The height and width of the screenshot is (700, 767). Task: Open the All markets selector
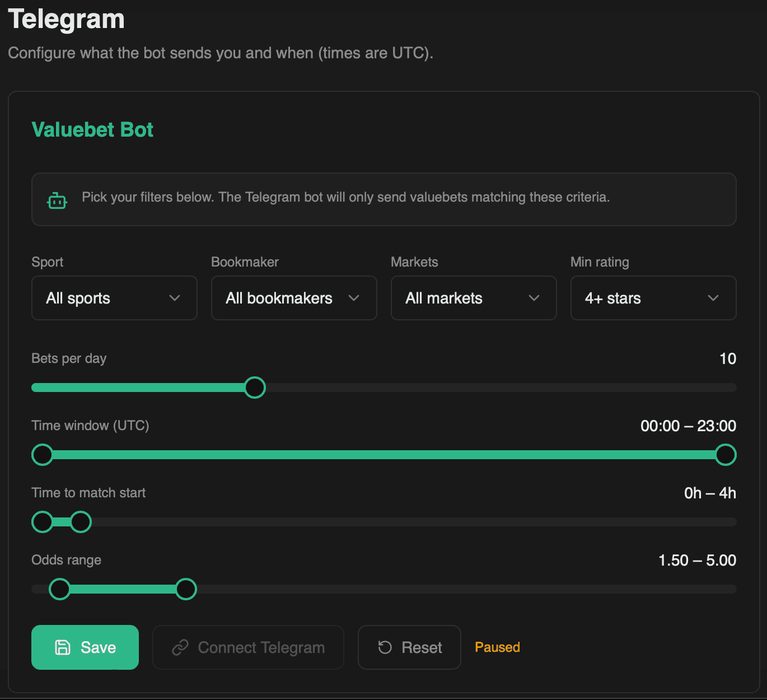473,298
